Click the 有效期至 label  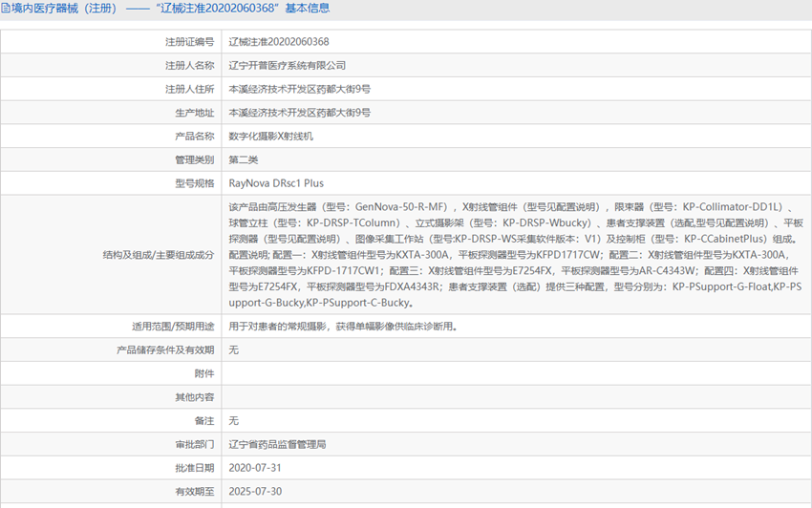[195, 492]
